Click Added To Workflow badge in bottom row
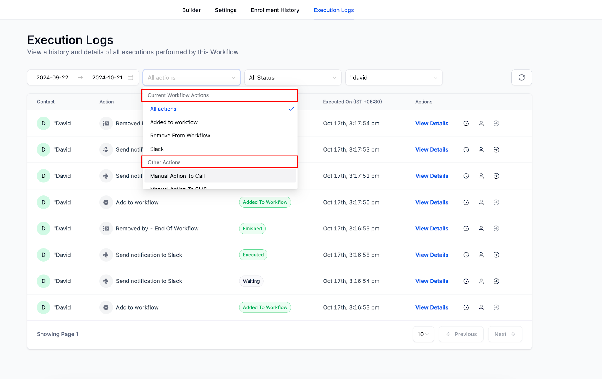This screenshot has width=602, height=379. click(x=265, y=308)
